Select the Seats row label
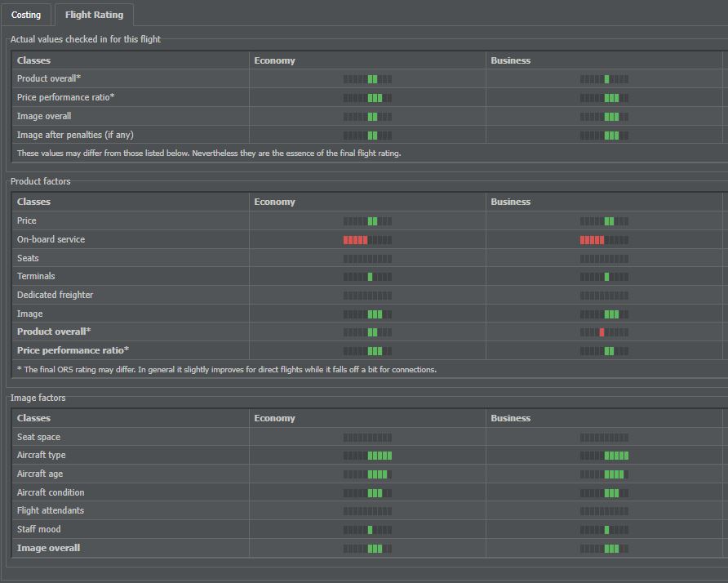728x583 pixels. (x=28, y=258)
